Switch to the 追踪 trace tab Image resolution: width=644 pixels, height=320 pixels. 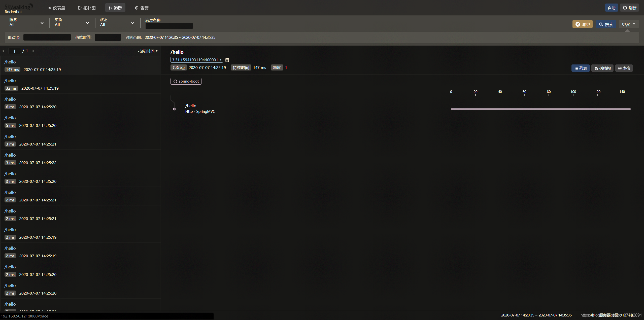115,8
